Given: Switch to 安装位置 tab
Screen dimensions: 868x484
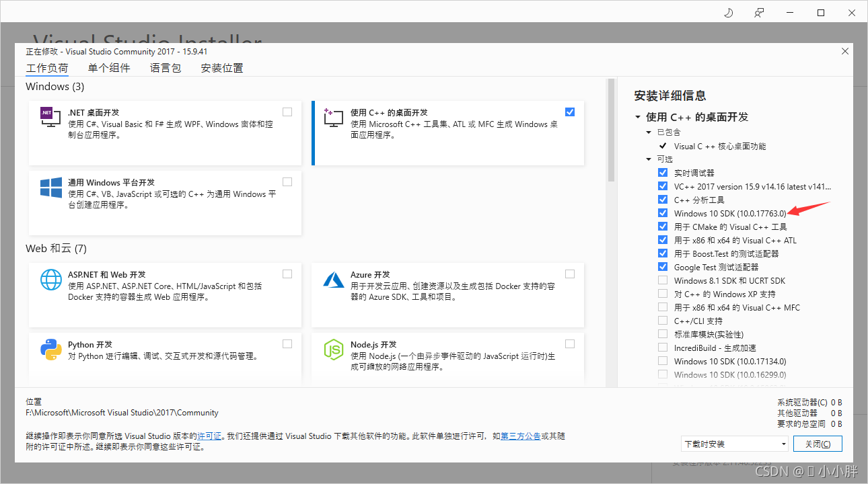Looking at the screenshot, I should point(222,68).
